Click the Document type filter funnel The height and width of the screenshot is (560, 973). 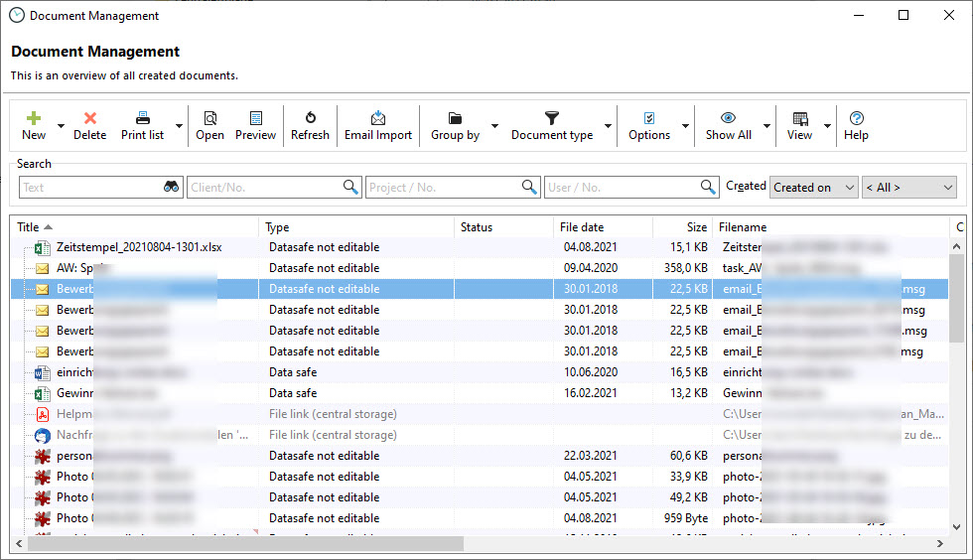coord(552,118)
